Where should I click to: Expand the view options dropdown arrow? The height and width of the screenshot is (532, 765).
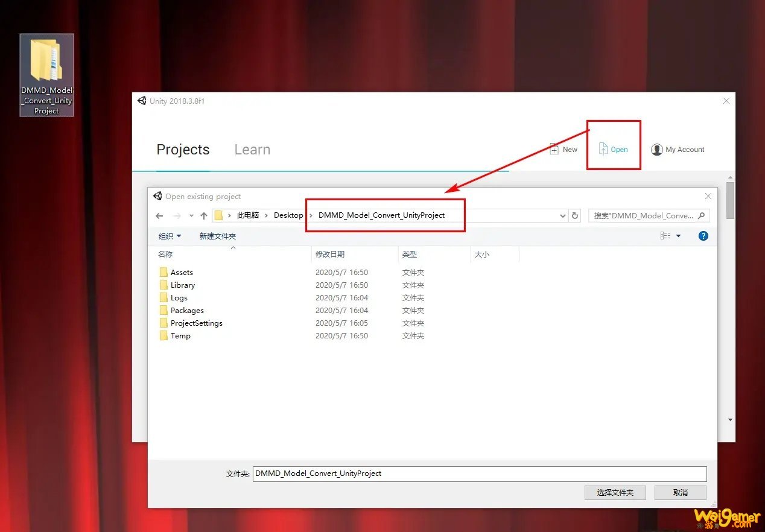click(678, 236)
